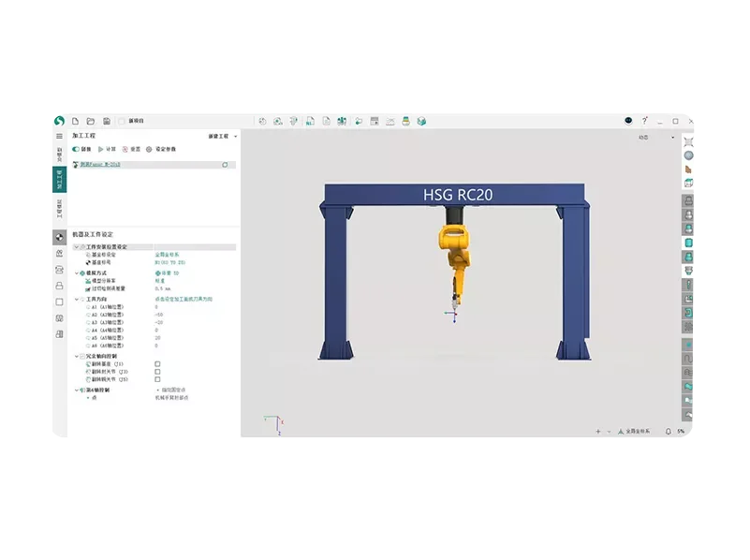750x560 pixels.
Task: Open the dark round user avatar
Action: coord(628,121)
